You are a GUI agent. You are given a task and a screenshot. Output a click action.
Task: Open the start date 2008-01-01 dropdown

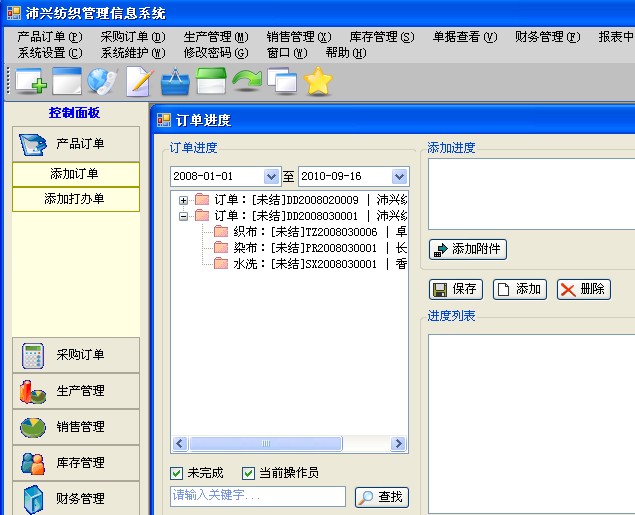[x=271, y=177]
